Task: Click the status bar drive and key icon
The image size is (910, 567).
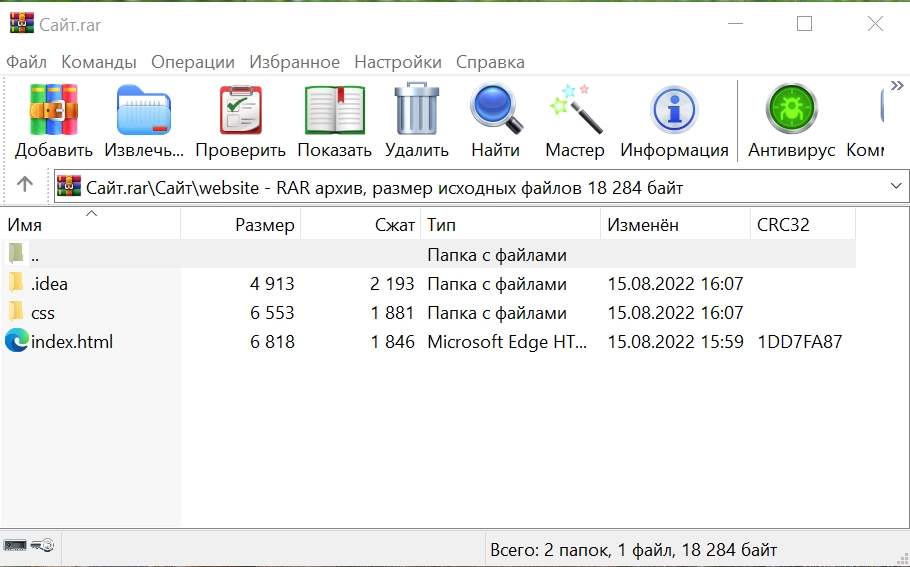Action: click(x=28, y=545)
